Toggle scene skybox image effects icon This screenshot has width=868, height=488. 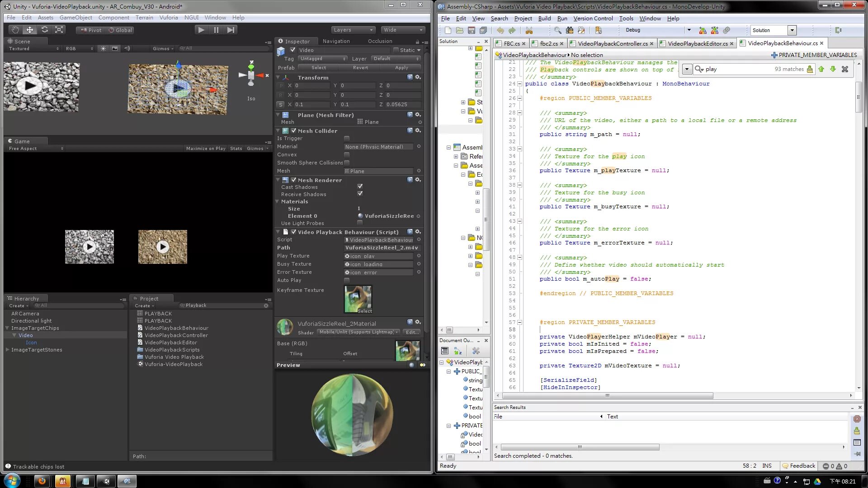click(115, 48)
